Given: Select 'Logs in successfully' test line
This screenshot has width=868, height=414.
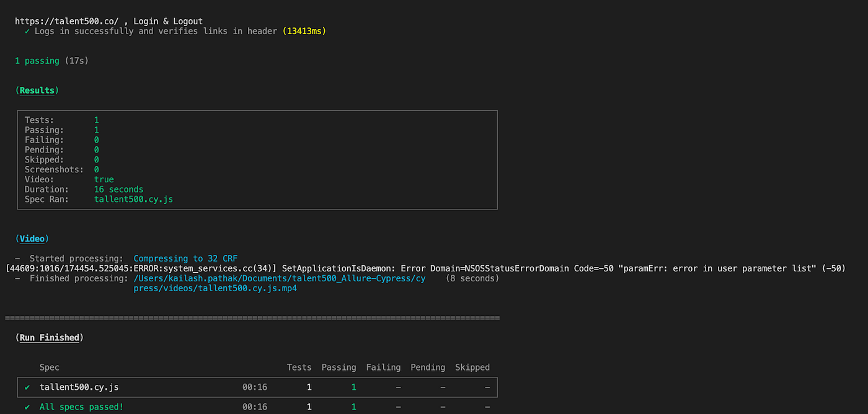Looking at the screenshot, I should [x=156, y=31].
